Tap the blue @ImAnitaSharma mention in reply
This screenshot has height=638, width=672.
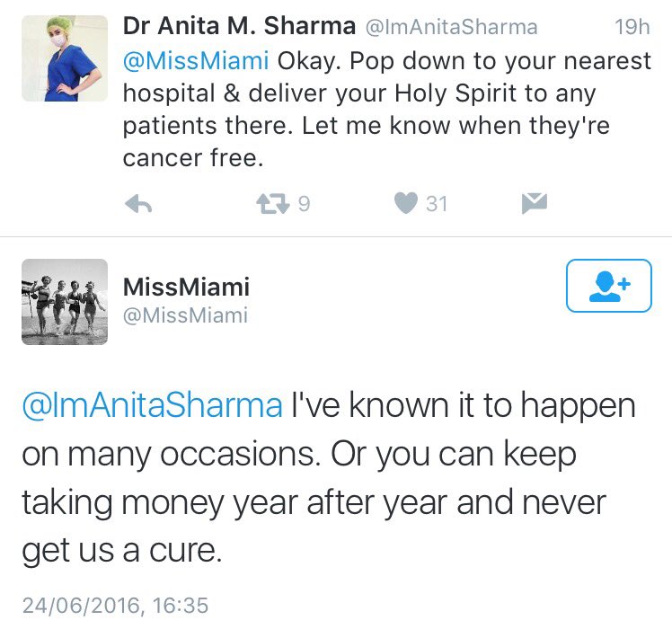(x=151, y=406)
